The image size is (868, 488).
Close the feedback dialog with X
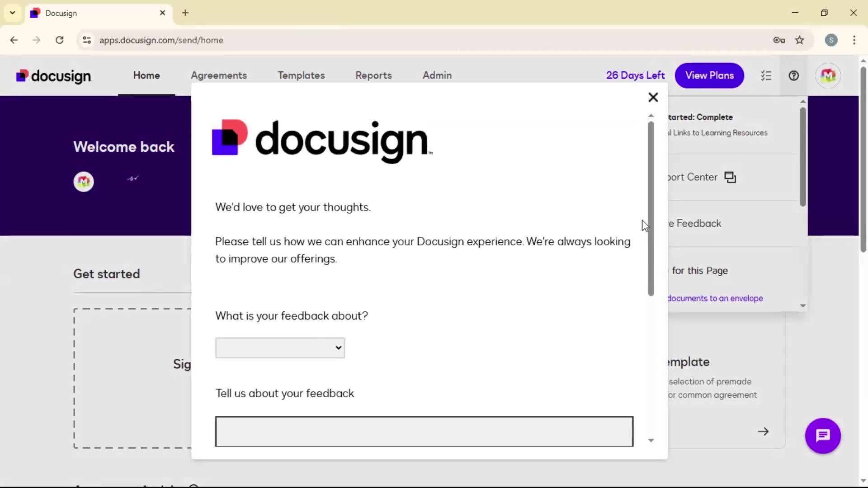tap(653, 97)
